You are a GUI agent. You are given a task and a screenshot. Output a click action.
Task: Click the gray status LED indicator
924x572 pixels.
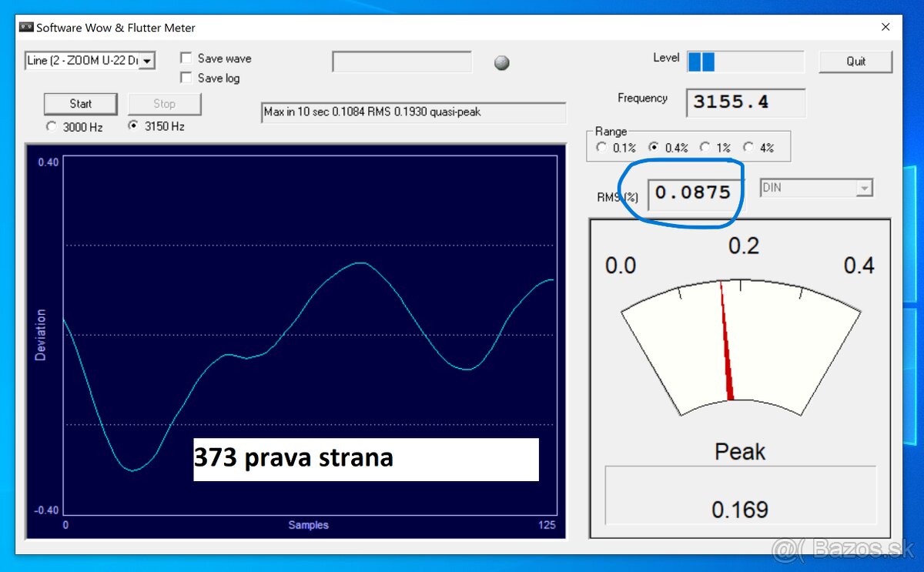[x=502, y=63]
